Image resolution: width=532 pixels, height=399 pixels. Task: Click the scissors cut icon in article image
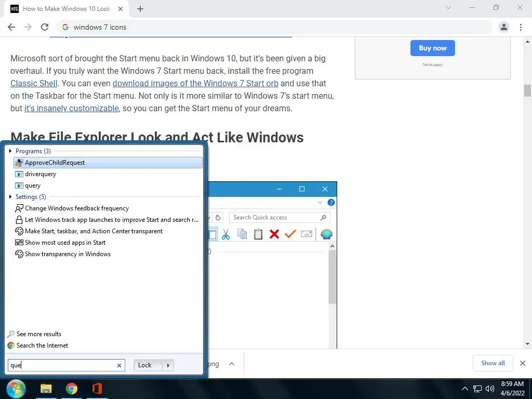click(x=225, y=234)
